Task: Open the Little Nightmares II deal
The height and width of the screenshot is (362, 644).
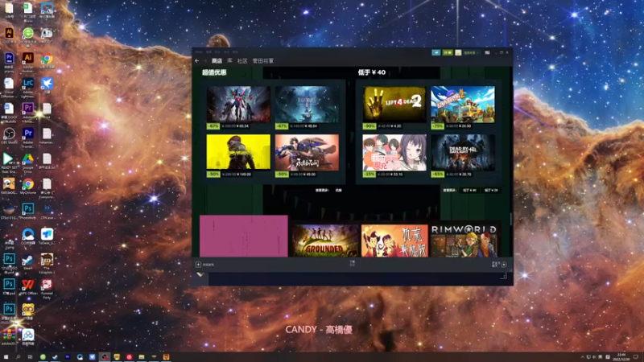Action: coord(308,105)
